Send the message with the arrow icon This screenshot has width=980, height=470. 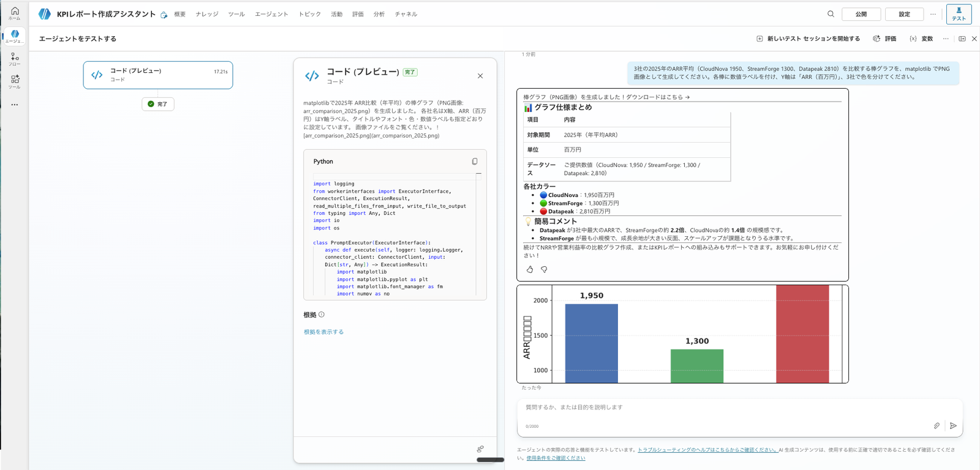point(953,426)
